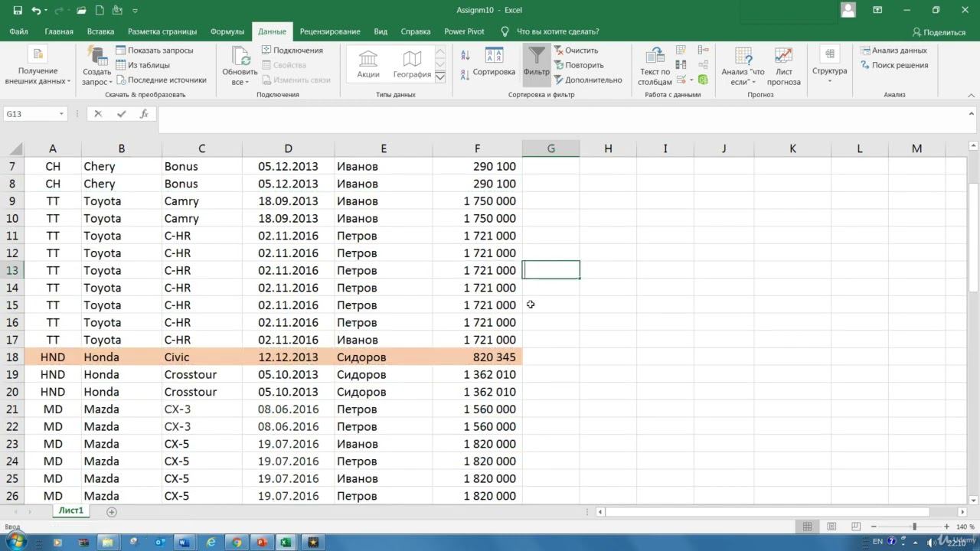
Task: Open the Разметка страницы tab
Action: [x=162, y=31]
